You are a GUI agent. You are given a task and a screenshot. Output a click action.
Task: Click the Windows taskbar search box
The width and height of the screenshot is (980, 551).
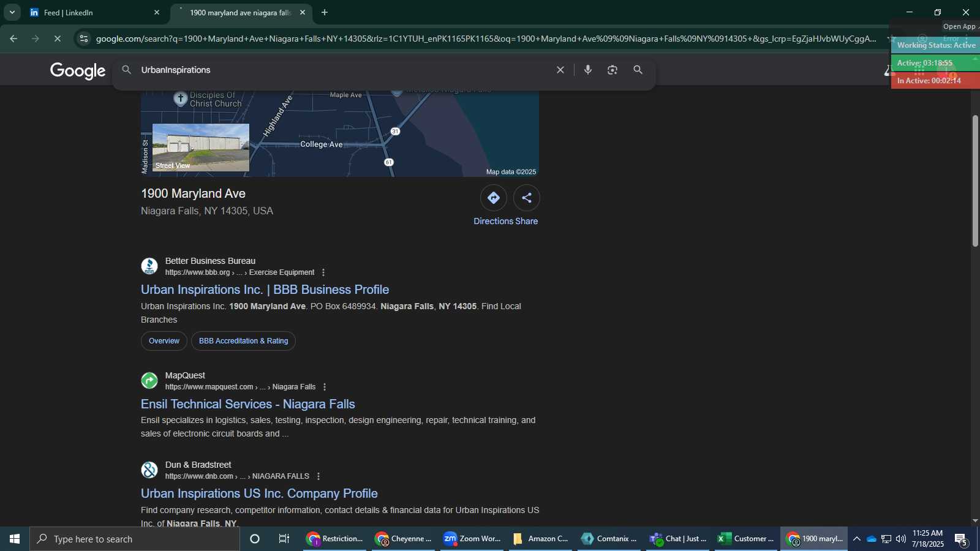pos(135,539)
